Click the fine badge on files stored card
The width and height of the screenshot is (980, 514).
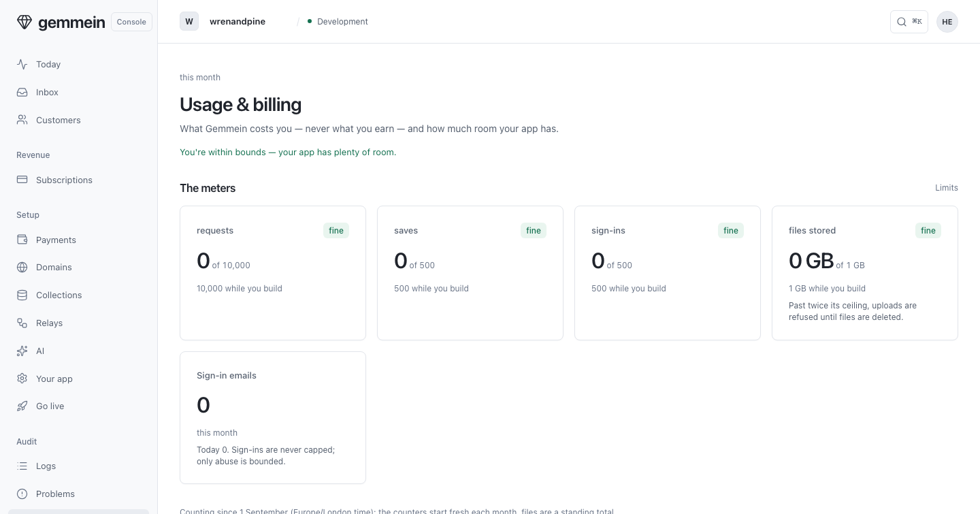928,231
